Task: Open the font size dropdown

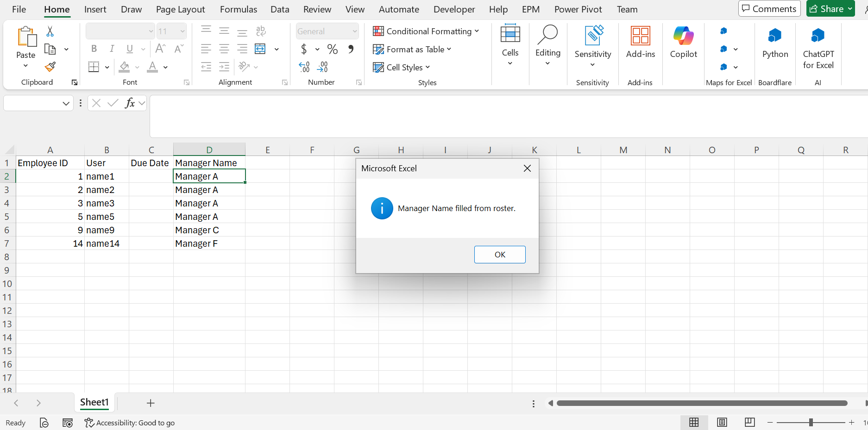Action: pyautogui.click(x=182, y=31)
